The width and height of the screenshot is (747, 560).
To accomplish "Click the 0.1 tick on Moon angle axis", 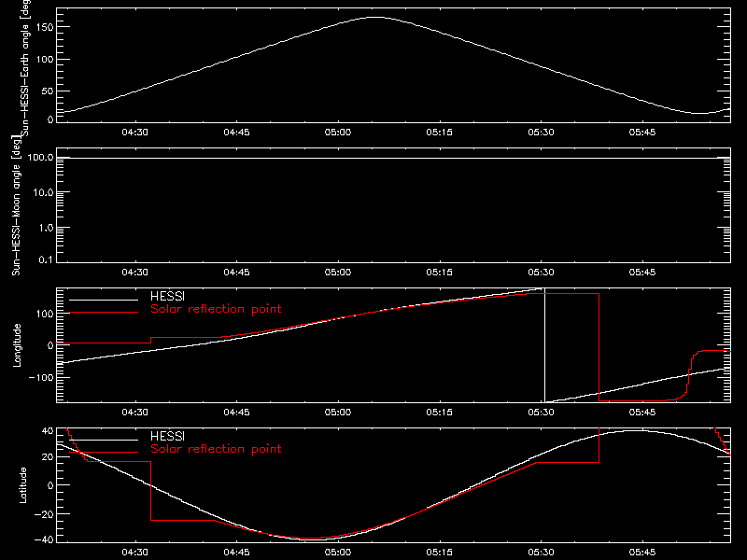I will tap(46, 259).
